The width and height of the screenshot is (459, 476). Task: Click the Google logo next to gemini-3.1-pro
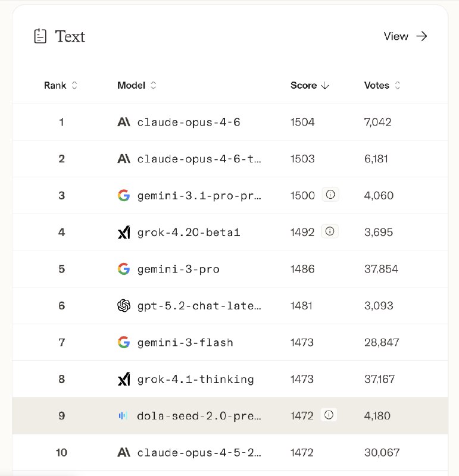(124, 196)
